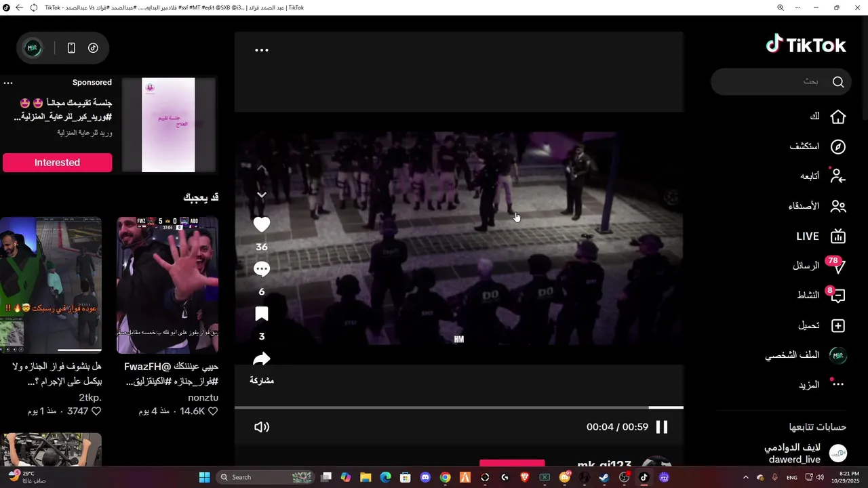Like the 2tkp. video showing 3747
Viewport: 868px width, 488px height.
96,411
